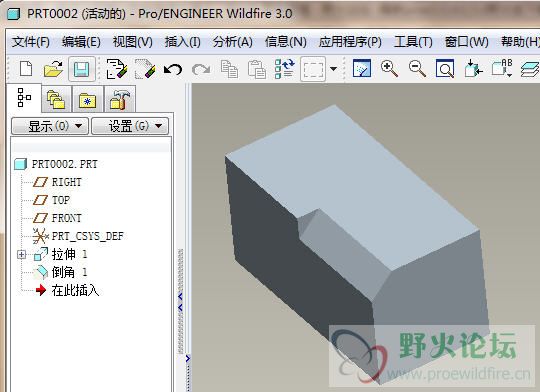Open a file with the folder icon
The width and height of the screenshot is (540, 392).
(x=53, y=69)
